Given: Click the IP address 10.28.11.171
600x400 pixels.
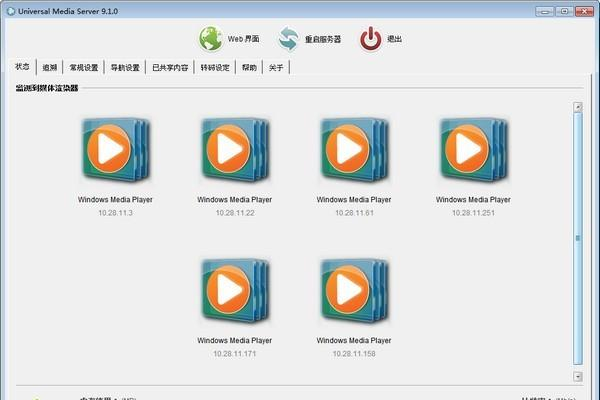Looking at the screenshot, I should 235,354.
